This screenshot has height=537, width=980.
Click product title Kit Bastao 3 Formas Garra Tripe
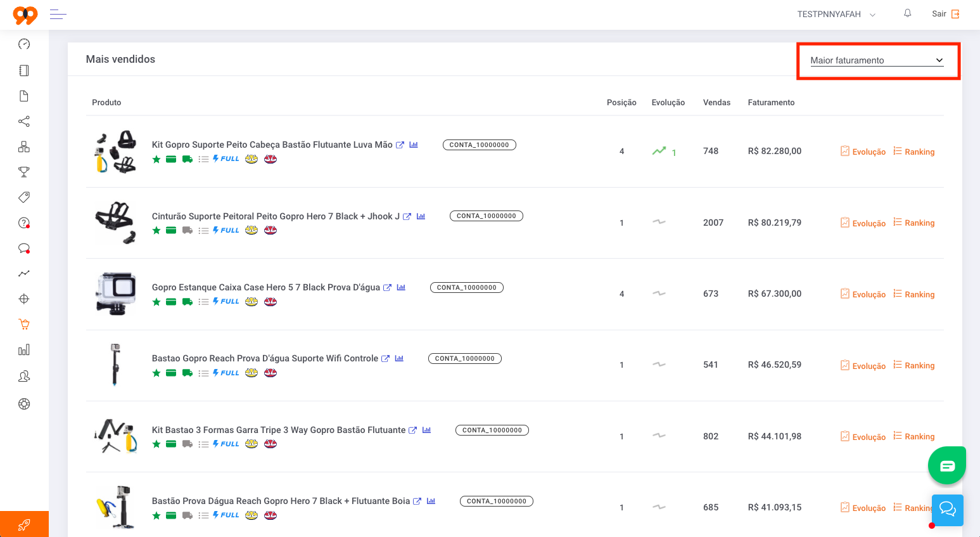point(279,430)
